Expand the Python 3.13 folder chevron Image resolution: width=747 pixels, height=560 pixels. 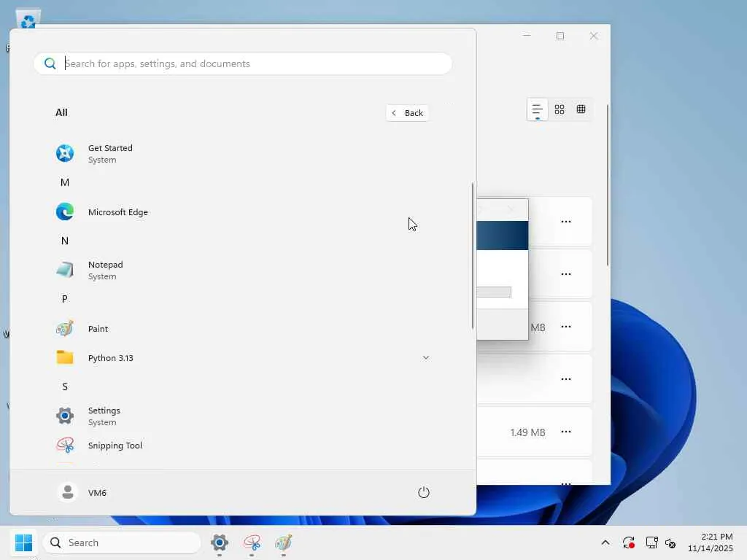[426, 357]
